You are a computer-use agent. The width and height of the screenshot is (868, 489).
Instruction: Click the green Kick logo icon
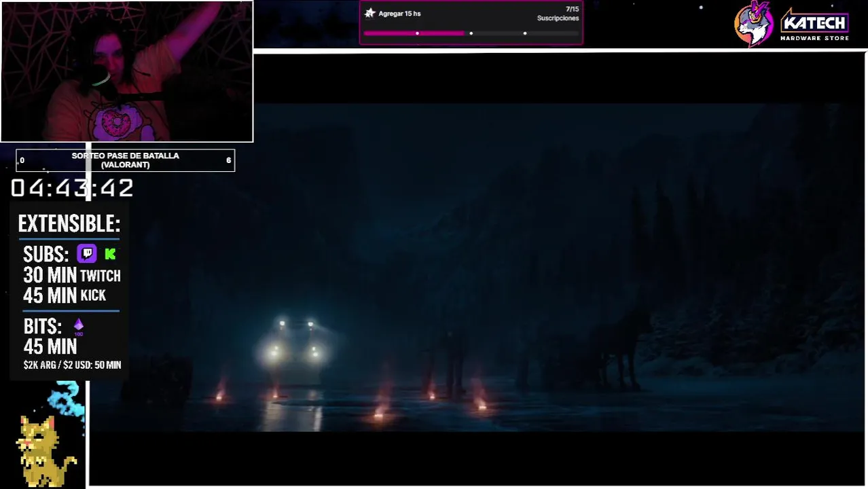tap(111, 254)
